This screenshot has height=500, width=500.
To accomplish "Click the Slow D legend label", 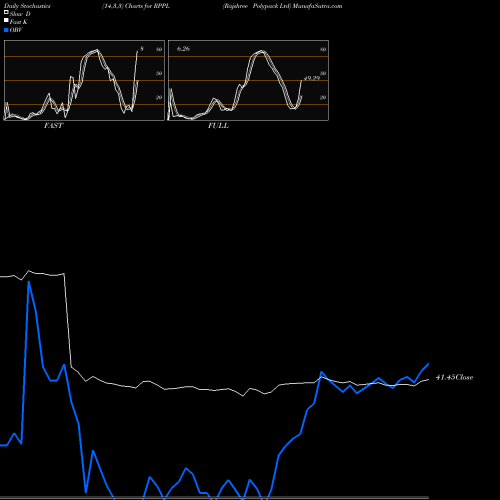I will pos(20,14).
